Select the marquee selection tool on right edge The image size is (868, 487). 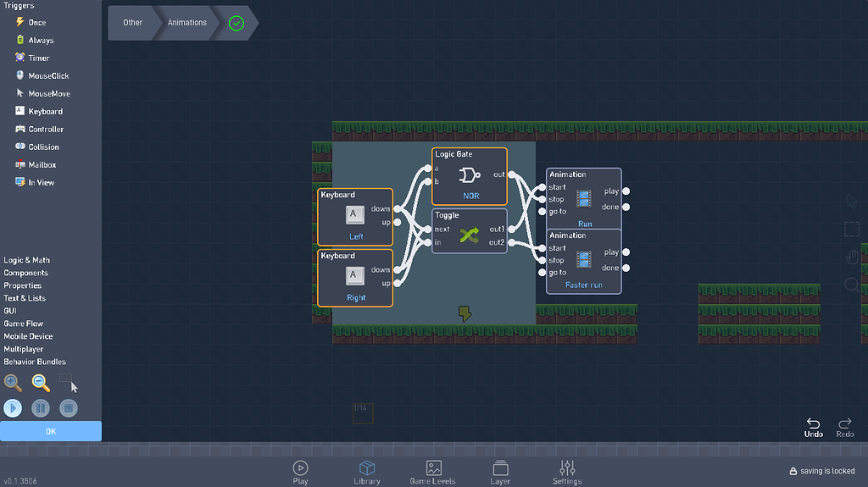pyautogui.click(x=852, y=230)
